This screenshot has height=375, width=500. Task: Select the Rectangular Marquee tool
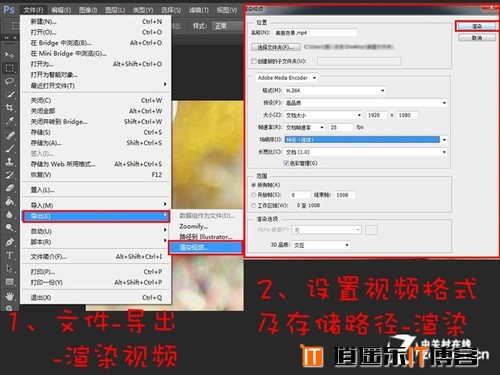9,68
